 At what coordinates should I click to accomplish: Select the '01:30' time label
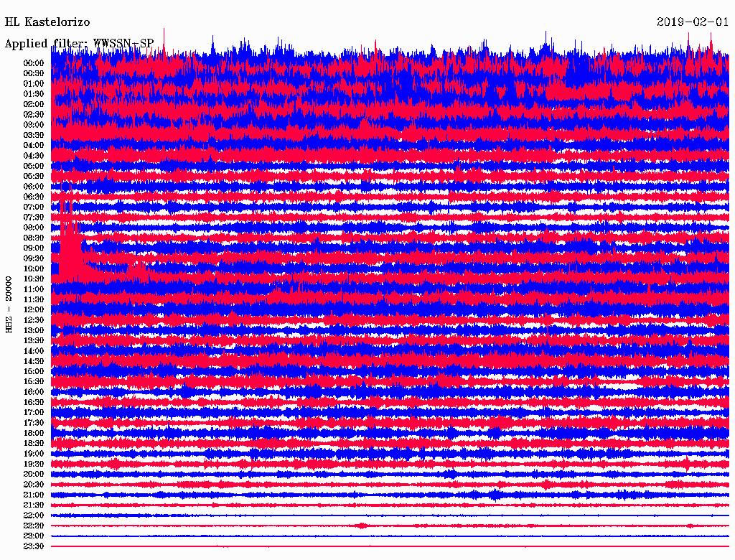point(34,94)
